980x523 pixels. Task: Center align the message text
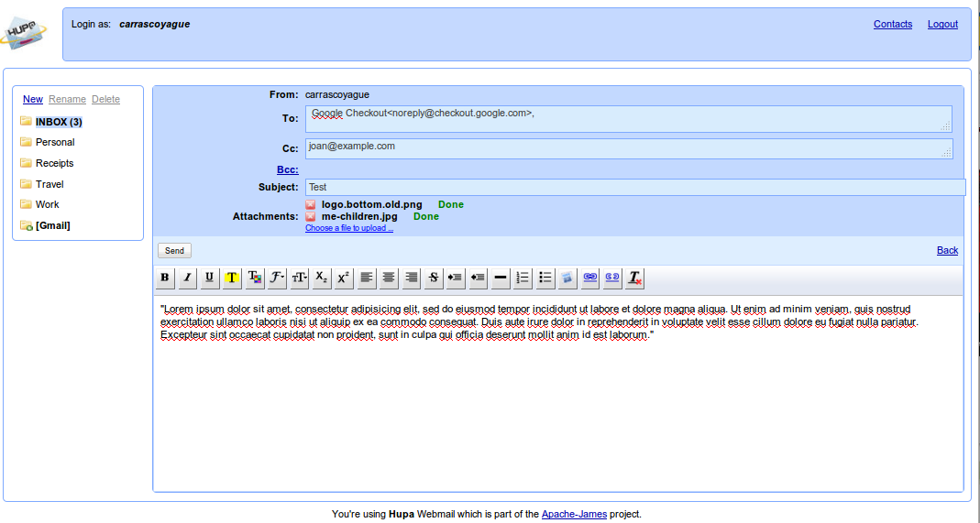389,278
